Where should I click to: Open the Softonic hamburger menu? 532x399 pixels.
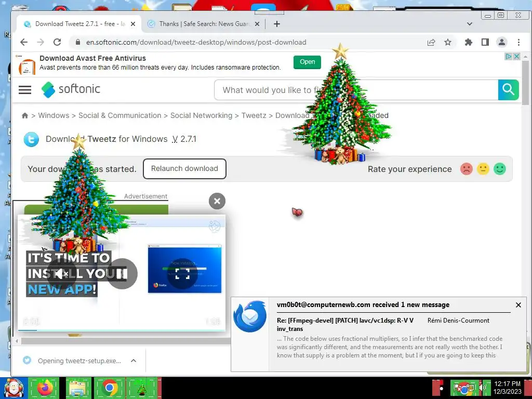pos(25,90)
